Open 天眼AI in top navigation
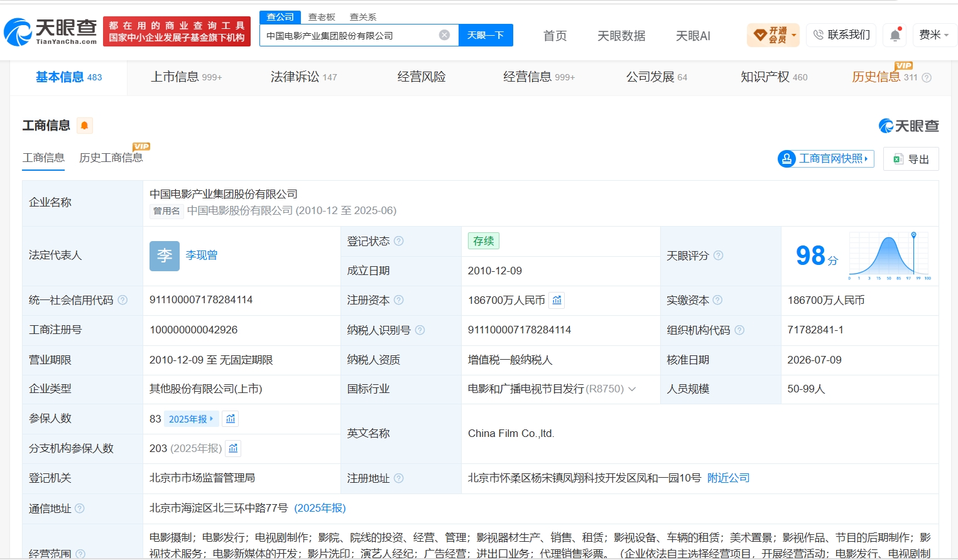958x560 pixels. 693,36
